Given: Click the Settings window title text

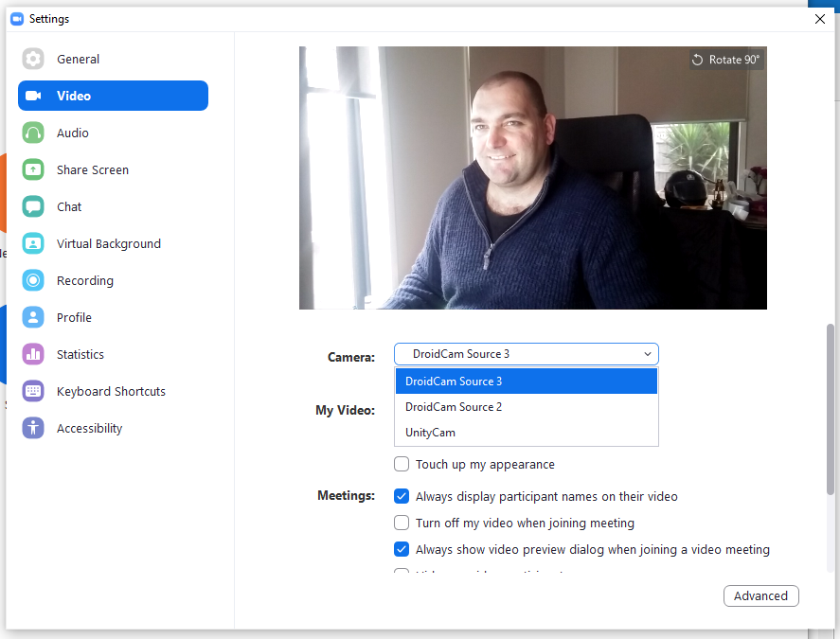Looking at the screenshot, I should (49, 19).
